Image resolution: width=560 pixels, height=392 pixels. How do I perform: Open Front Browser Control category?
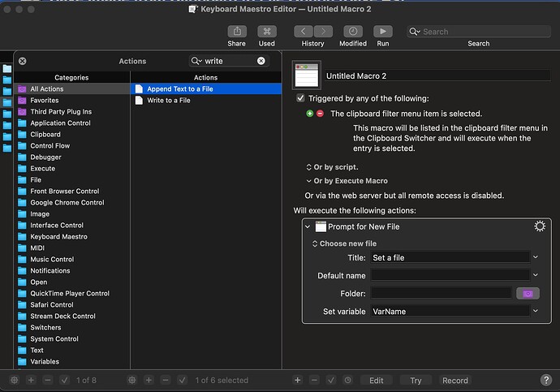click(x=72, y=192)
